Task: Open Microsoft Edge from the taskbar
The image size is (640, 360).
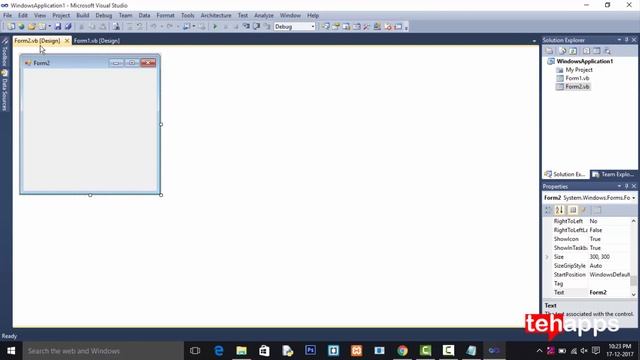Action: (219, 351)
